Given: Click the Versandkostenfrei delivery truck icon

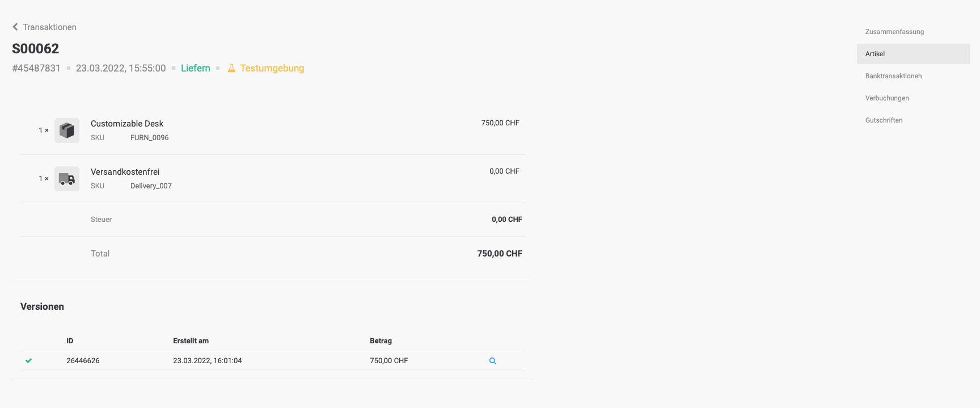Looking at the screenshot, I should click(67, 179).
